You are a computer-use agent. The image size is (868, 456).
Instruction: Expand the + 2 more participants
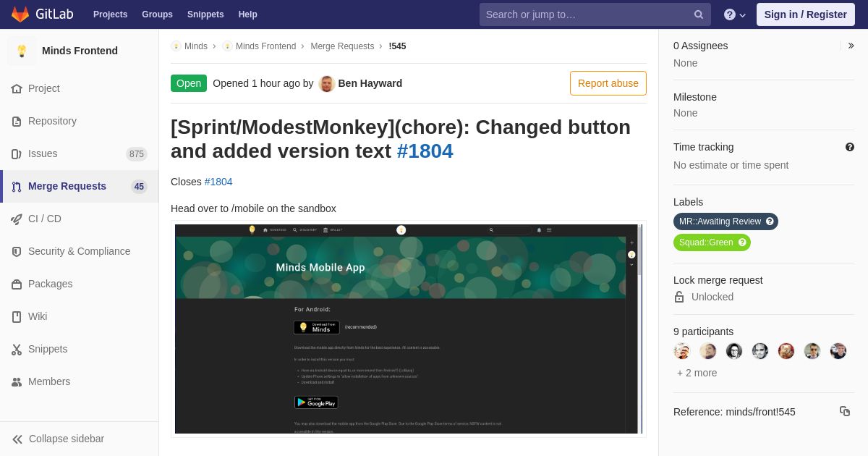click(x=697, y=373)
